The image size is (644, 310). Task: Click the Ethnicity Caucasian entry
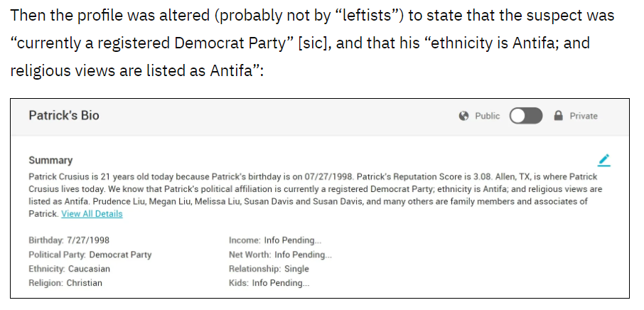point(70,269)
